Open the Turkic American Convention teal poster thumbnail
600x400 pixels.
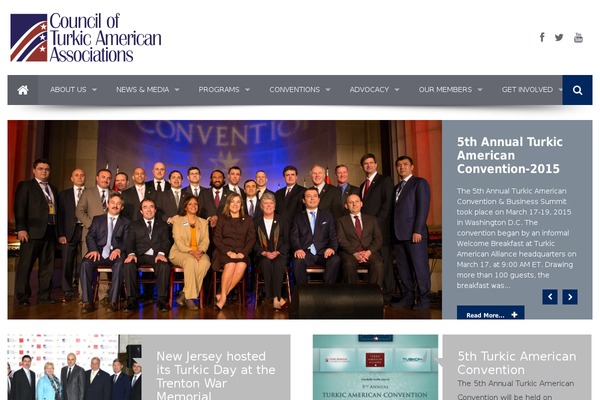pos(375,367)
